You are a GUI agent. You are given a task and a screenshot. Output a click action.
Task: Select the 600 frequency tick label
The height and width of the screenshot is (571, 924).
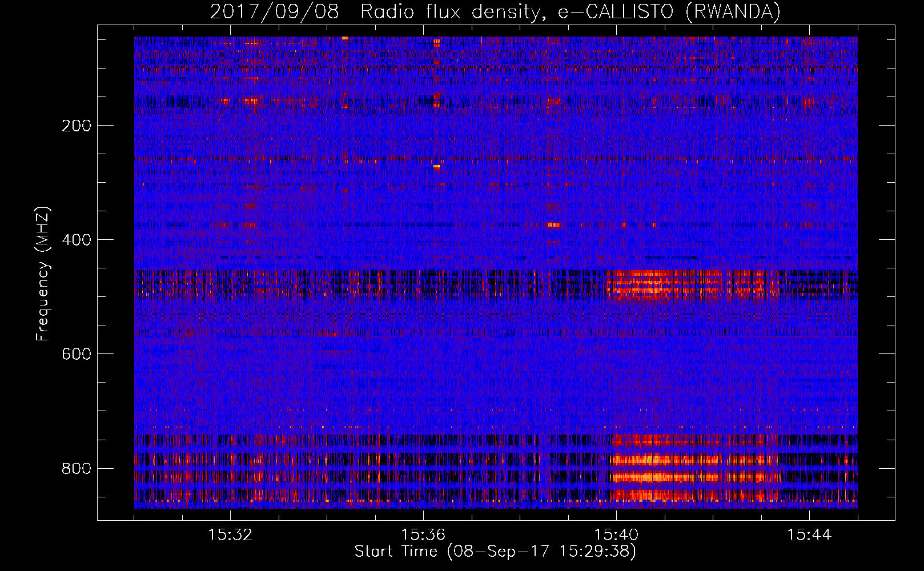click(76, 354)
